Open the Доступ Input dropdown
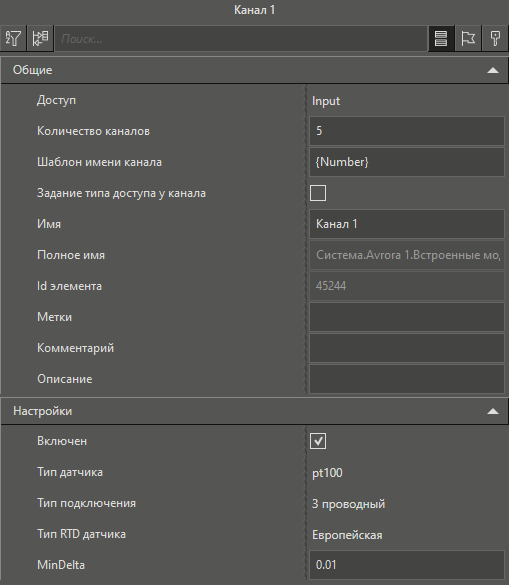 407,101
